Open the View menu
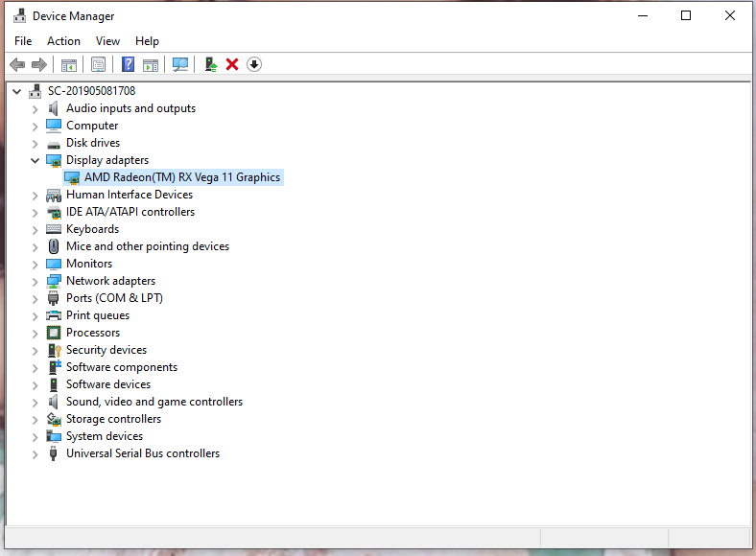The width and height of the screenshot is (756, 556). pos(107,41)
